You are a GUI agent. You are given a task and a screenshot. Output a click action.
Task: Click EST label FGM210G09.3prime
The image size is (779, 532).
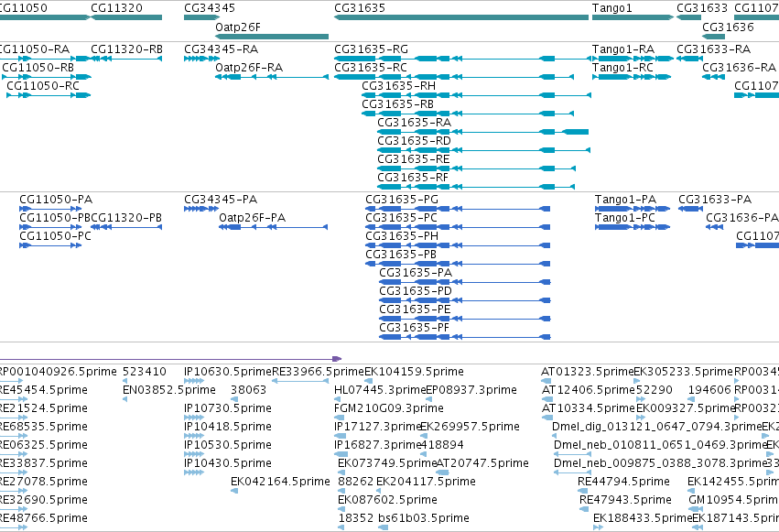tap(389, 408)
